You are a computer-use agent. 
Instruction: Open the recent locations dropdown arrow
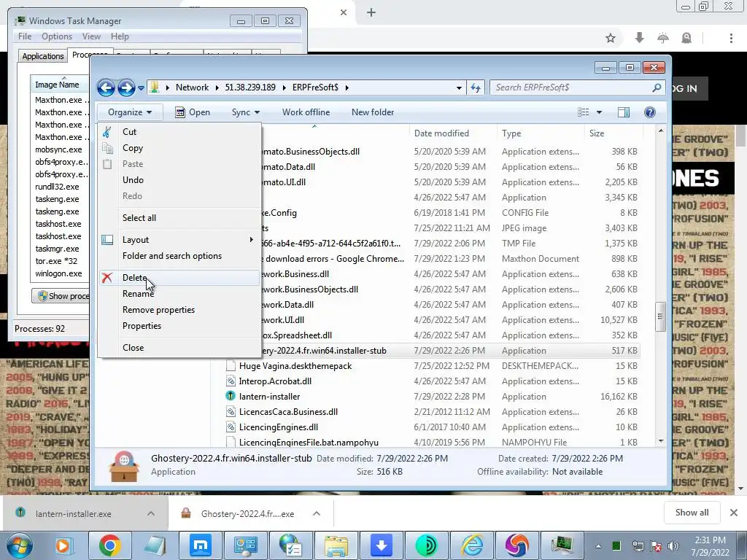tap(141, 88)
